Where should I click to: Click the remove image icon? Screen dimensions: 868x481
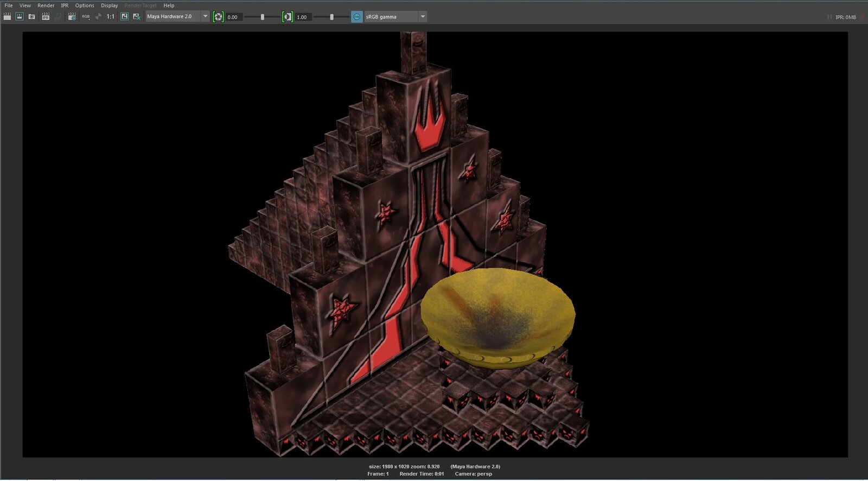(137, 17)
